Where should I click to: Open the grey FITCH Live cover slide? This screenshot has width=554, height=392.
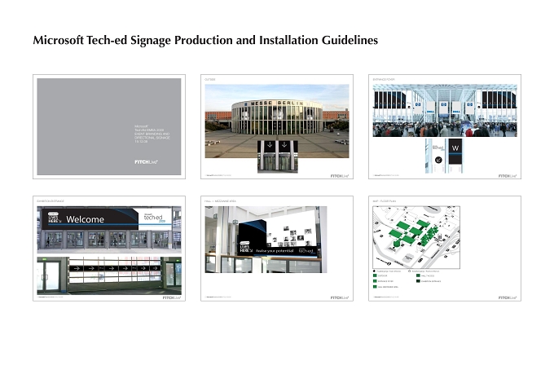(109, 126)
